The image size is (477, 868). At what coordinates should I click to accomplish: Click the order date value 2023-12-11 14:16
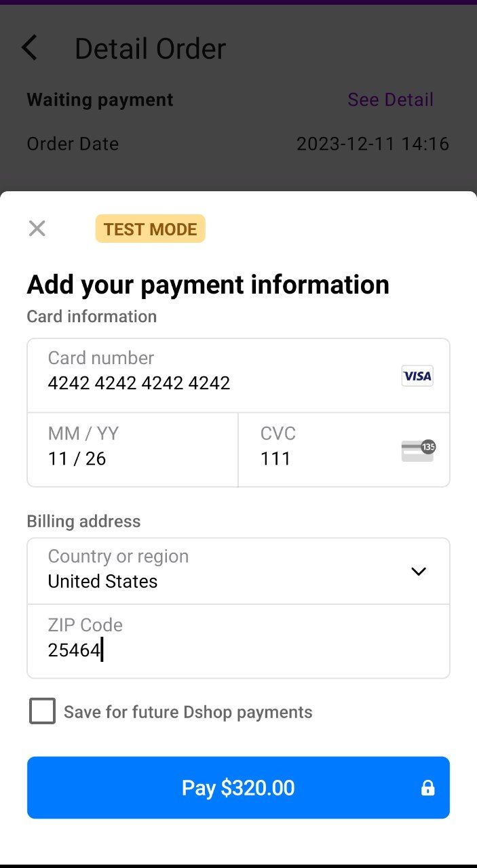pos(373,144)
